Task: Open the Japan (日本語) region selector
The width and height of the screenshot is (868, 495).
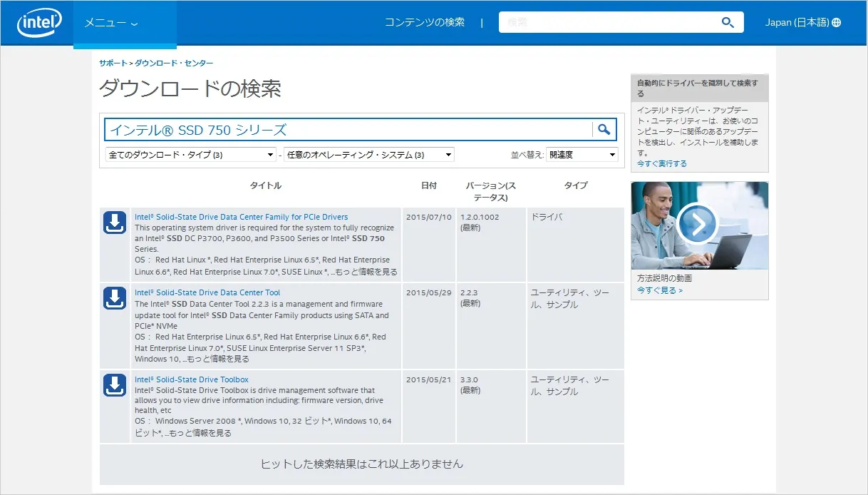Action: click(x=803, y=22)
